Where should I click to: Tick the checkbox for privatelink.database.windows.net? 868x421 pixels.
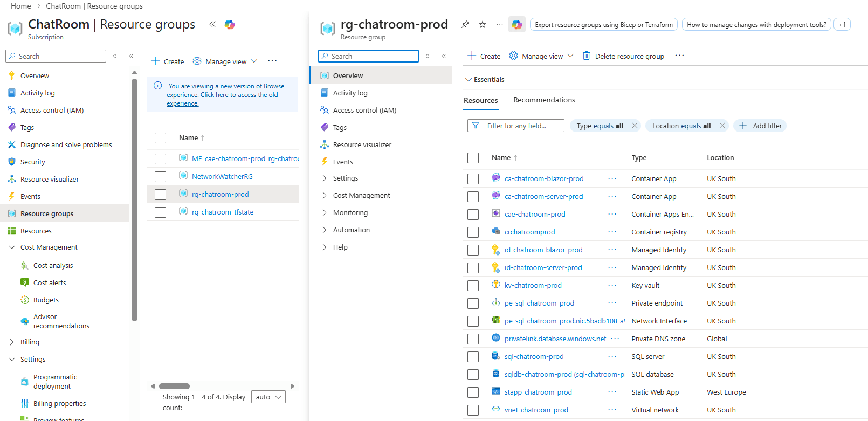473,339
